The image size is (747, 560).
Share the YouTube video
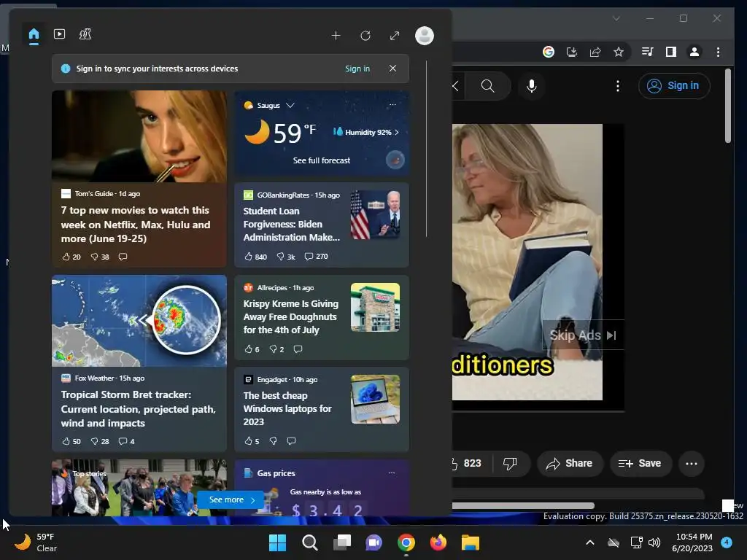point(570,463)
